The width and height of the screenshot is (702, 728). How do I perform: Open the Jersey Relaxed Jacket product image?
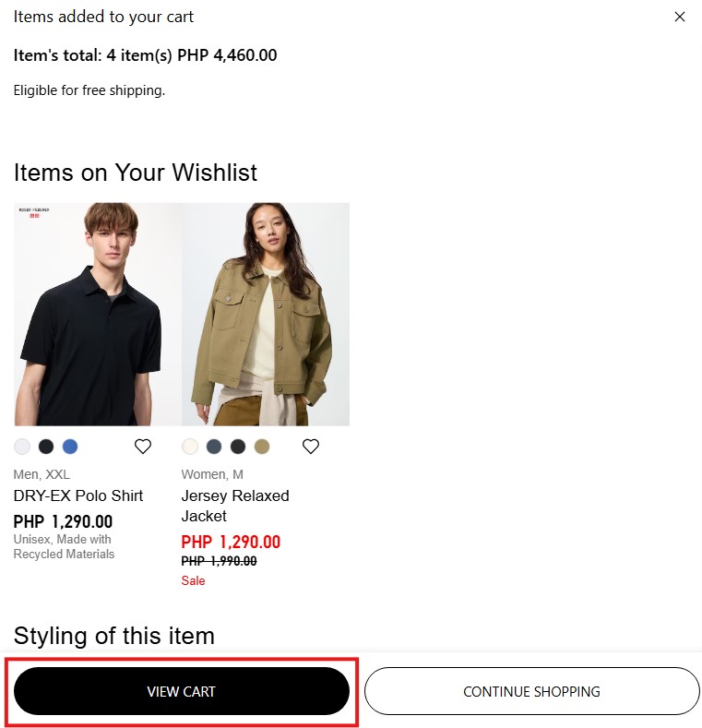pos(266,315)
